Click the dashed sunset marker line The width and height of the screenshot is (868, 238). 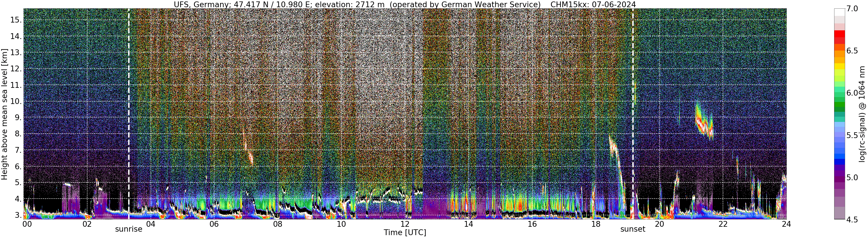tap(633, 114)
